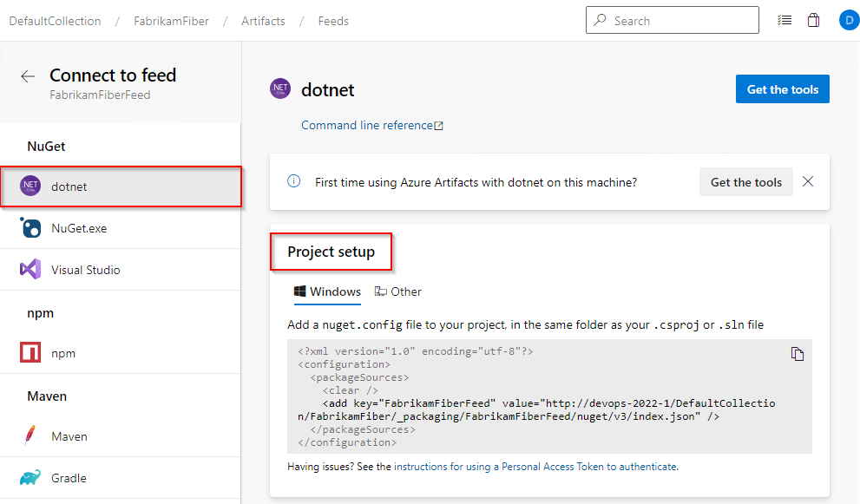Screen dimensions: 860x504
Task: Switch to the Other tab under Project setup
Action: [397, 291]
